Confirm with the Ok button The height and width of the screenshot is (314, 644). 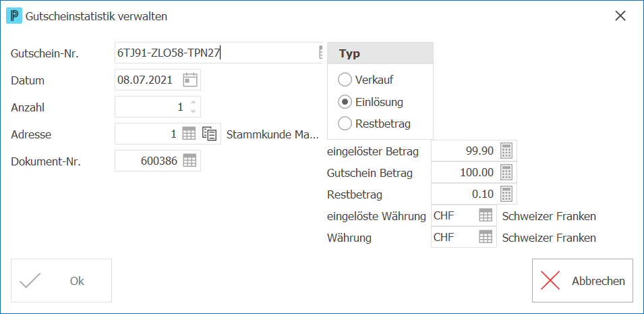(61, 281)
